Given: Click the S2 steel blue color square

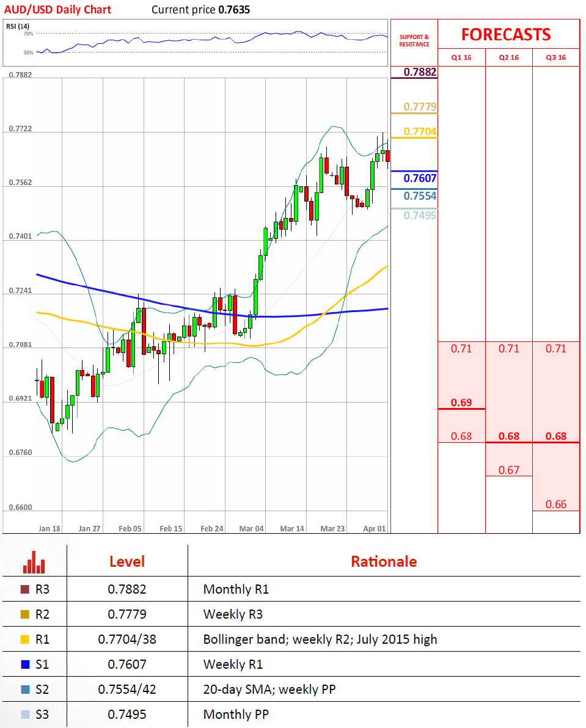Looking at the screenshot, I should click(25, 690).
